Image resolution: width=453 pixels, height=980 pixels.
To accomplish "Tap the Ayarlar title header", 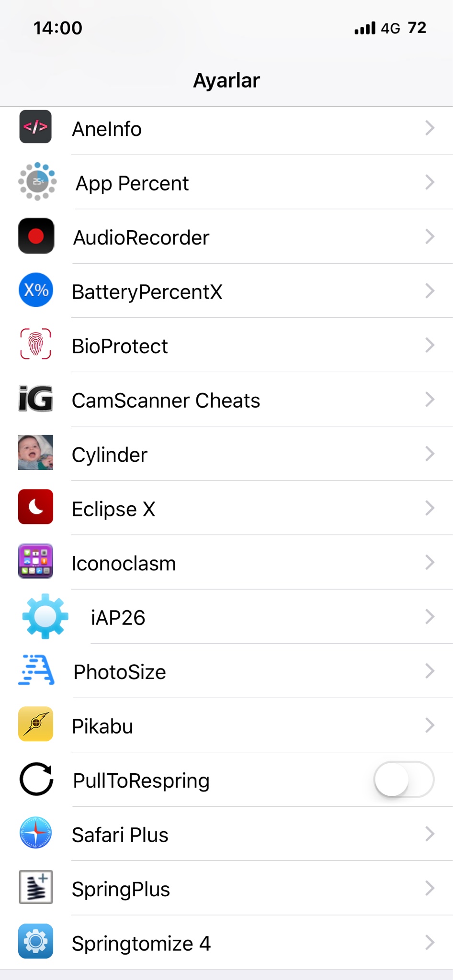I will coord(226,80).
